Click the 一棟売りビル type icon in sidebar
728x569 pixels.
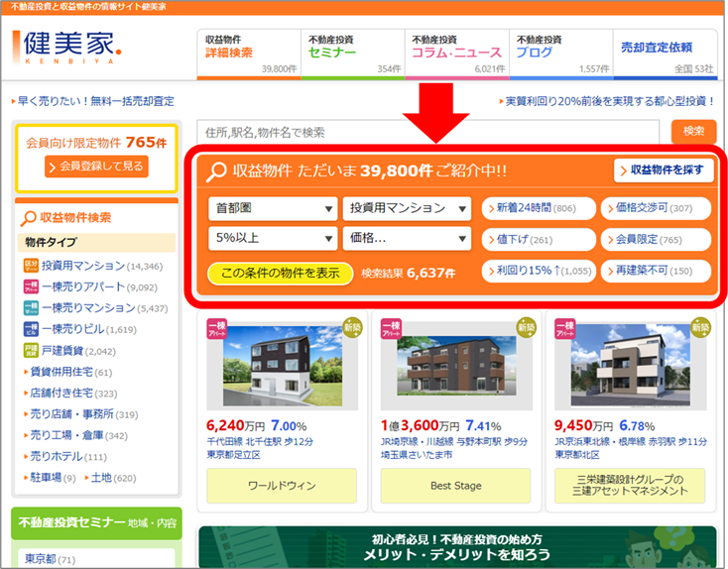(x=31, y=329)
